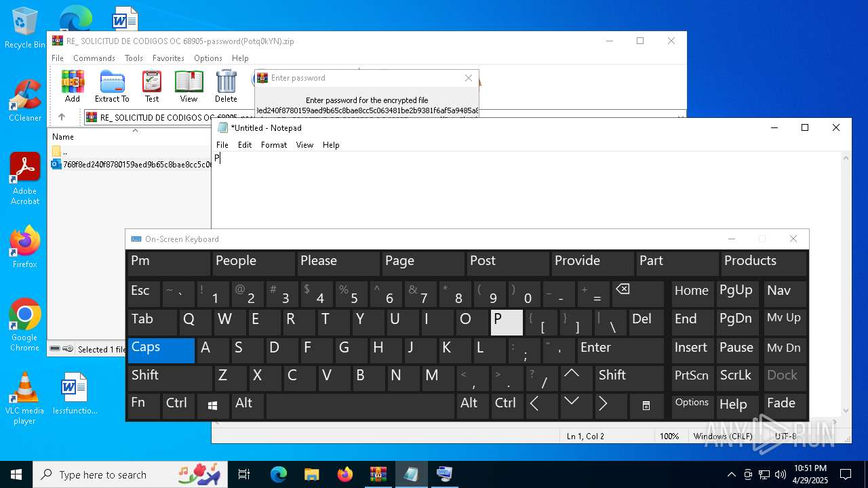Click the View icon in WinRAR toolbar
The image size is (868, 488).
pyautogui.click(x=189, y=86)
